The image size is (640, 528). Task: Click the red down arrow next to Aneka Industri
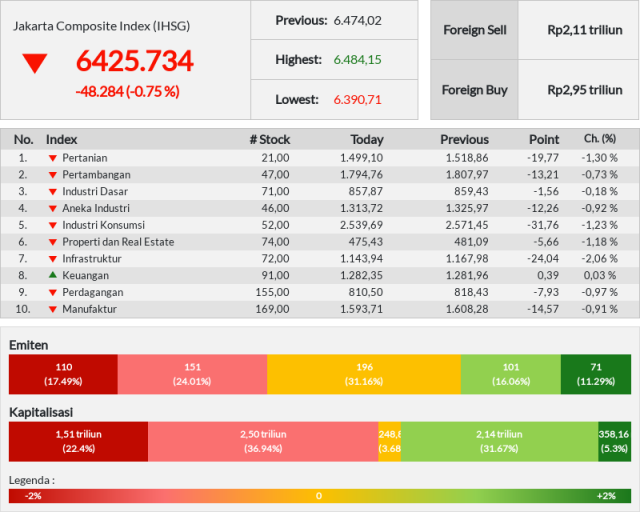click(x=53, y=209)
